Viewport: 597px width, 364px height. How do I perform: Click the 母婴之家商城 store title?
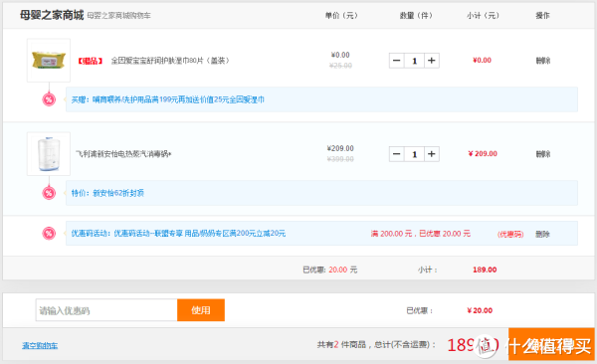point(52,15)
